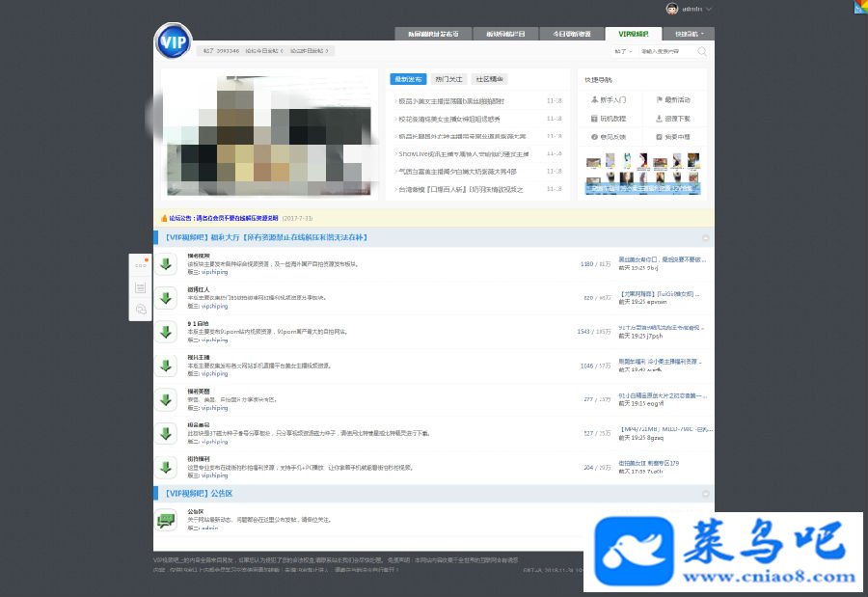Click the side panel three-dots icon
The image size is (868, 597).
[x=141, y=265]
